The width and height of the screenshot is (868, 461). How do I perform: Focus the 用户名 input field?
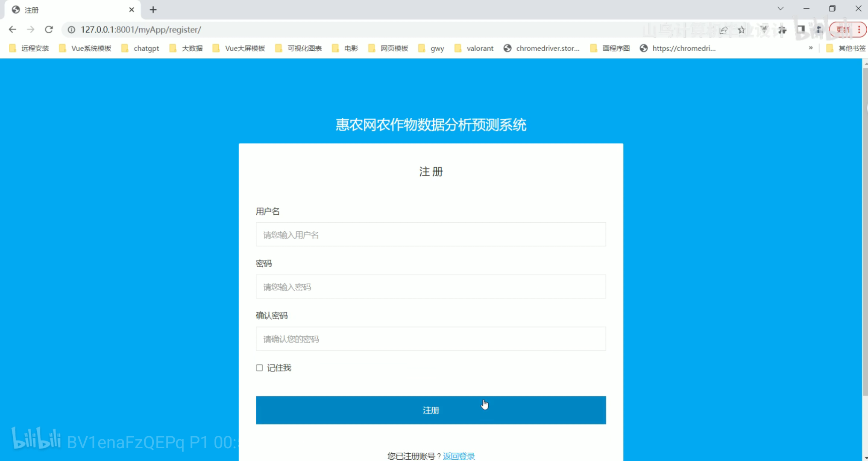click(431, 234)
